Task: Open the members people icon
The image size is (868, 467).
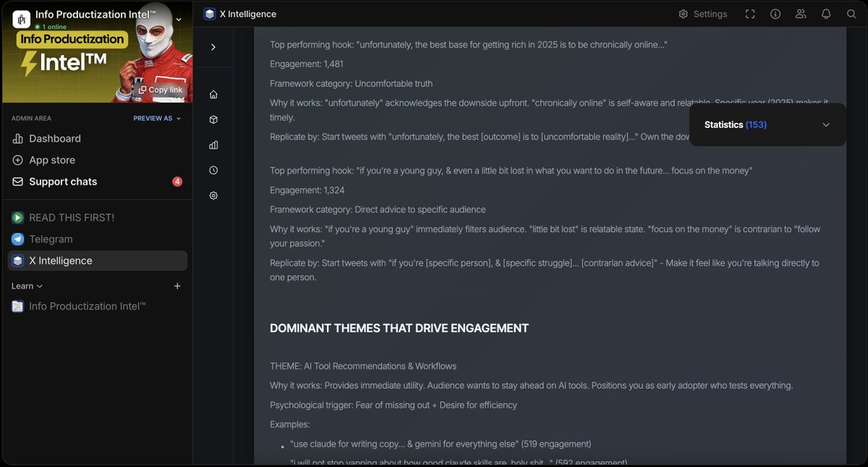Action: 801,14
